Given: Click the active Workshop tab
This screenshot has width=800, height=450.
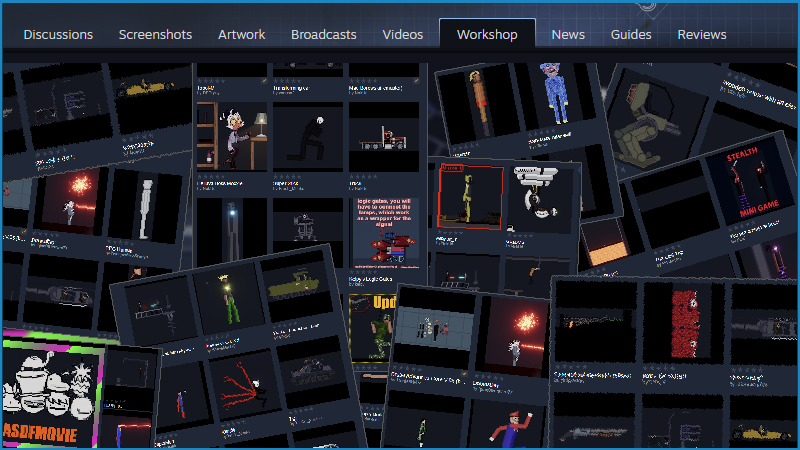Looking at the screenshot, I should point(487,34).
